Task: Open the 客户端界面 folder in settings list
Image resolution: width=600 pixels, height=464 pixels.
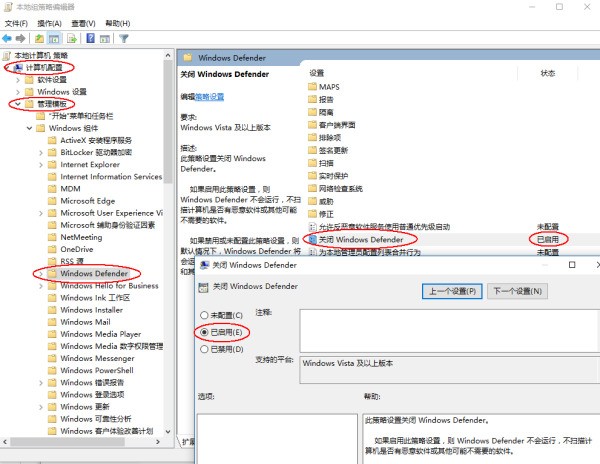Action: click(x=332, y=125)
